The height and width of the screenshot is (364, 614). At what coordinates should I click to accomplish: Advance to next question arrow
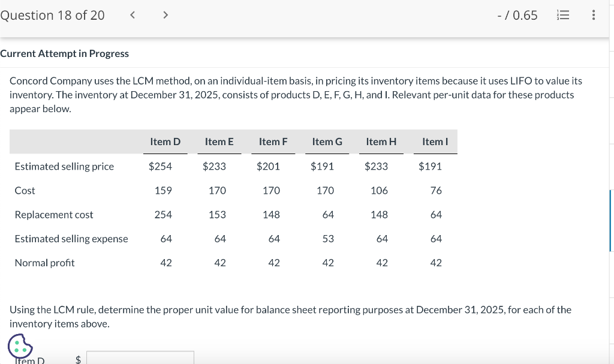(x=165, y=15)
